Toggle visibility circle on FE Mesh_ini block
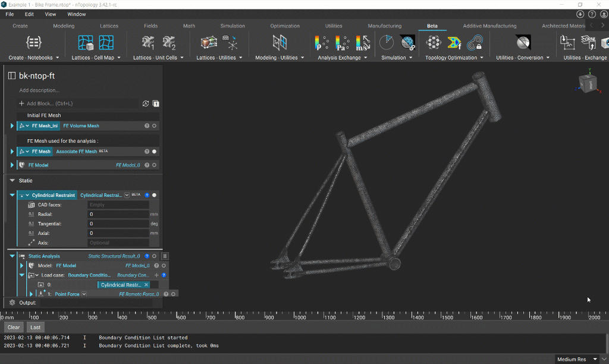The height and width of the screenshot is (364, 609). [x=154, y=126]
